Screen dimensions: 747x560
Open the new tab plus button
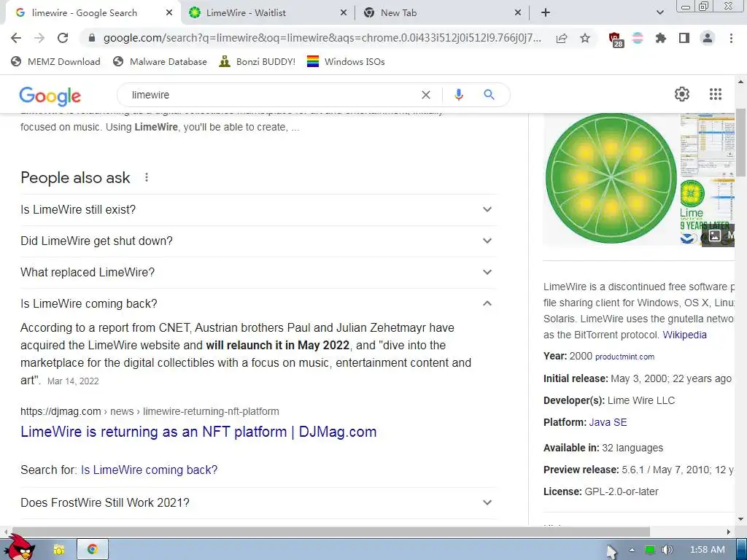(546, 13)
